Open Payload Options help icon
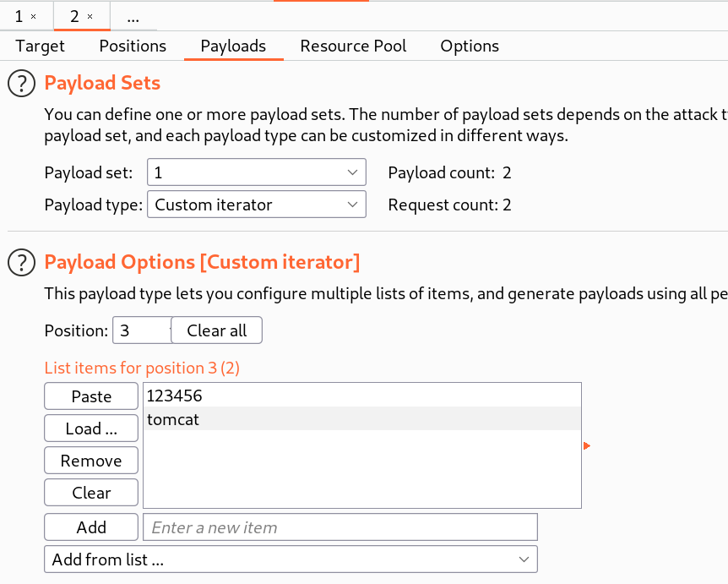728x584 pixels. [21, 263]
